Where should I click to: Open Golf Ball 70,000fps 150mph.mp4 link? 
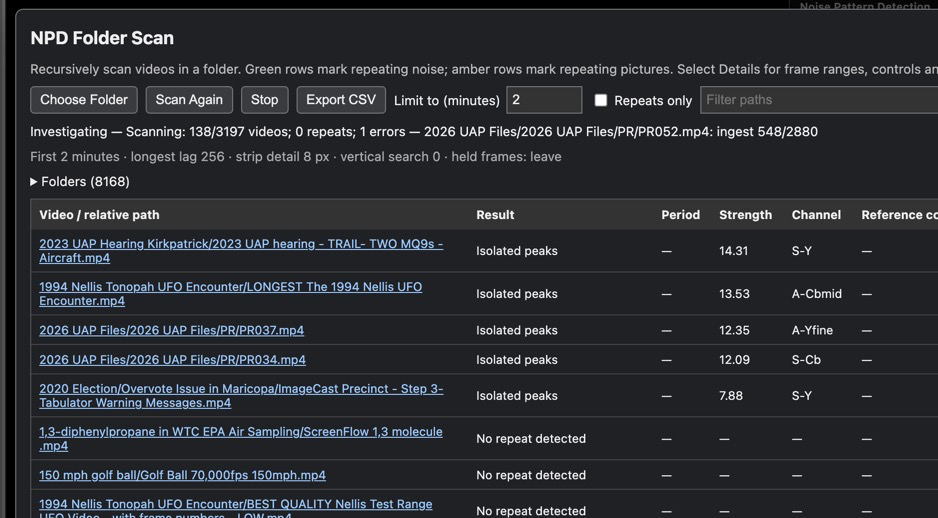tap(182, 475)
